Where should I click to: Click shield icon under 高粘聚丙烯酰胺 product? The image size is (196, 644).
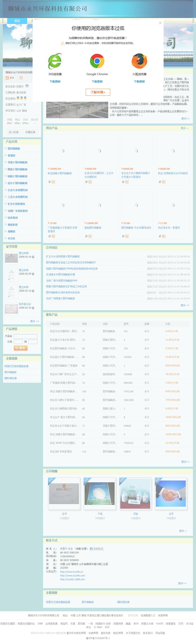click(x=86, y=236)
